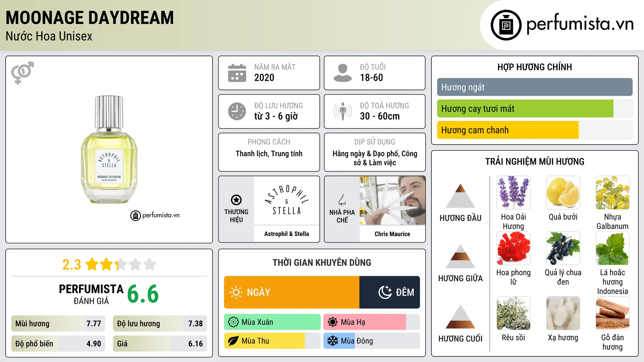The width and height of the screenshot is (644, 362).
Task: Click the yellow Hương cam chanh bar
Action: (x=508, y=130)
